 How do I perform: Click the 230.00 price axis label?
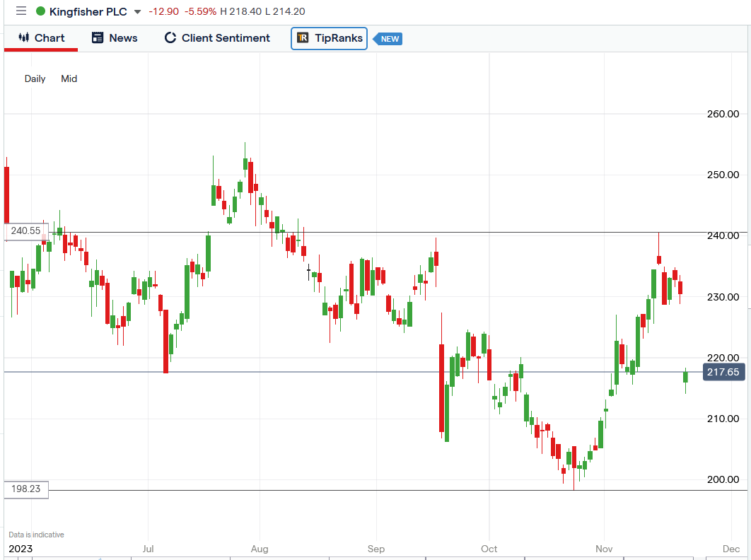coord(723,297)
